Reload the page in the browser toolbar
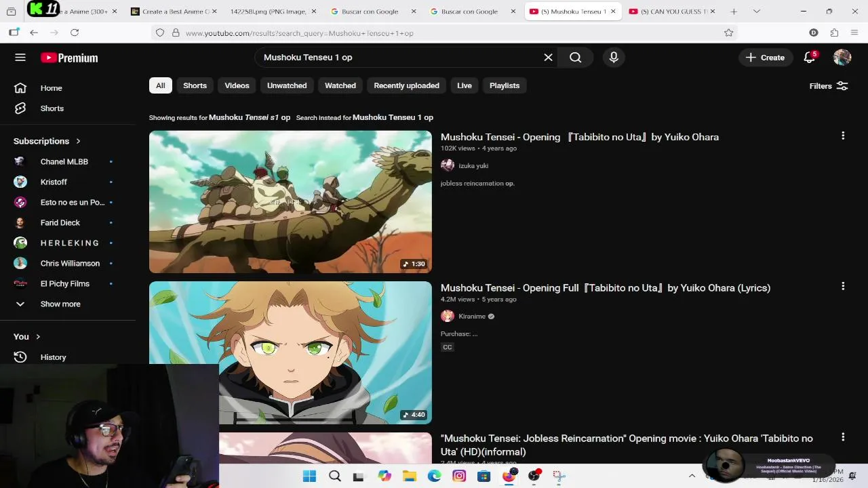 coord(75,33)
